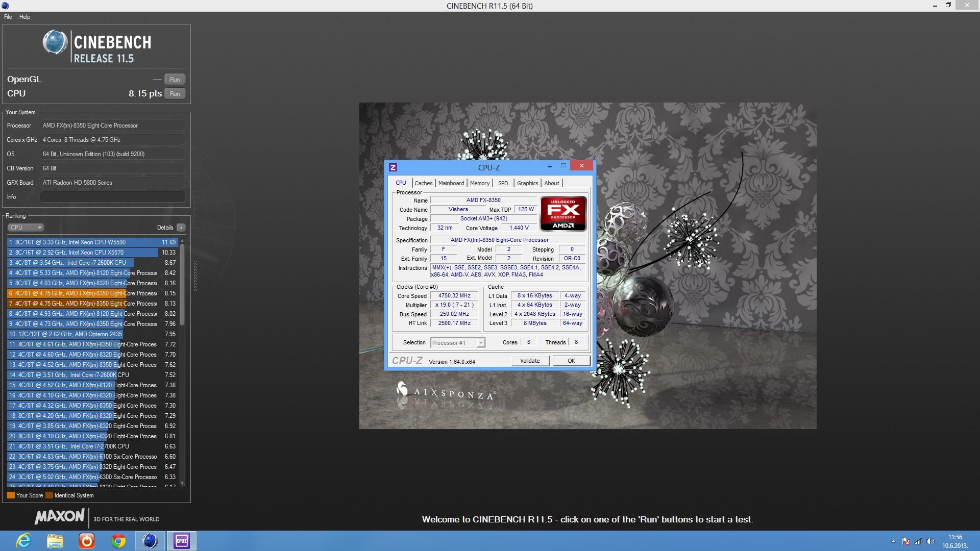Click the MAXON logo
This screenshot has height=551, width=980.
tap(60, 517)
